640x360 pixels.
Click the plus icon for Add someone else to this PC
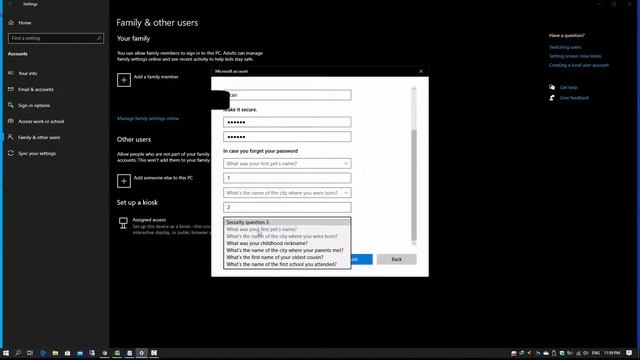124,181
